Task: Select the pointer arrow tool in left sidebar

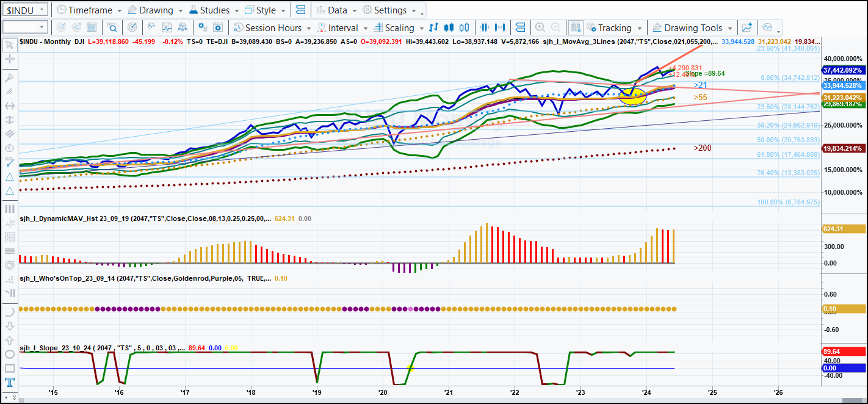Action: coord(9,45)
